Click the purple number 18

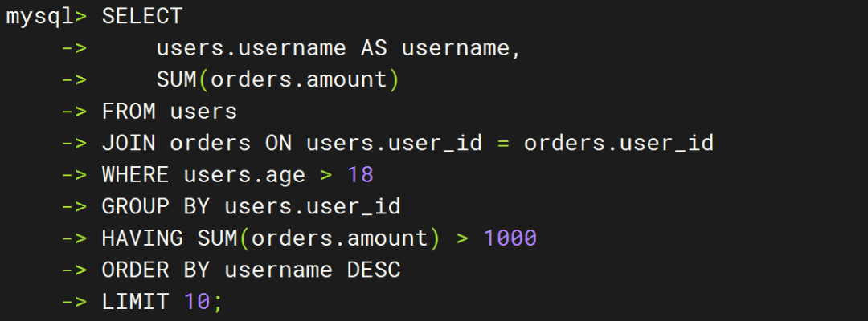click(360, 175)
